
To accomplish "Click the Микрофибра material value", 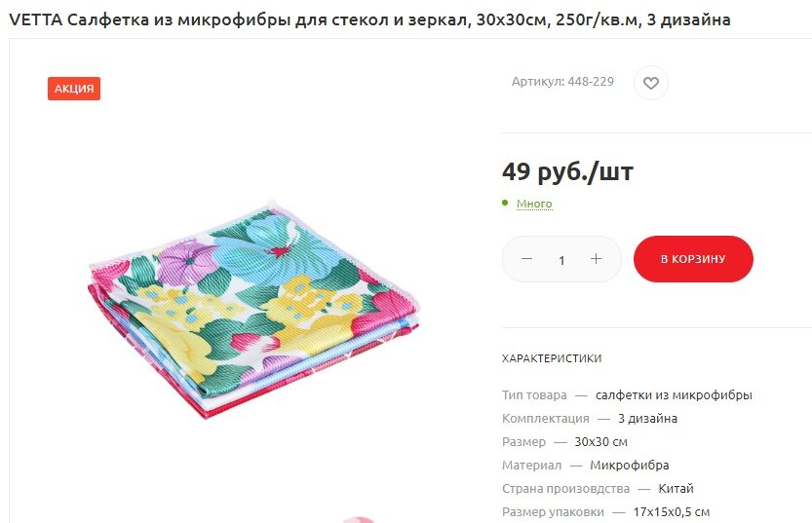I will click(x=629, y=466).
